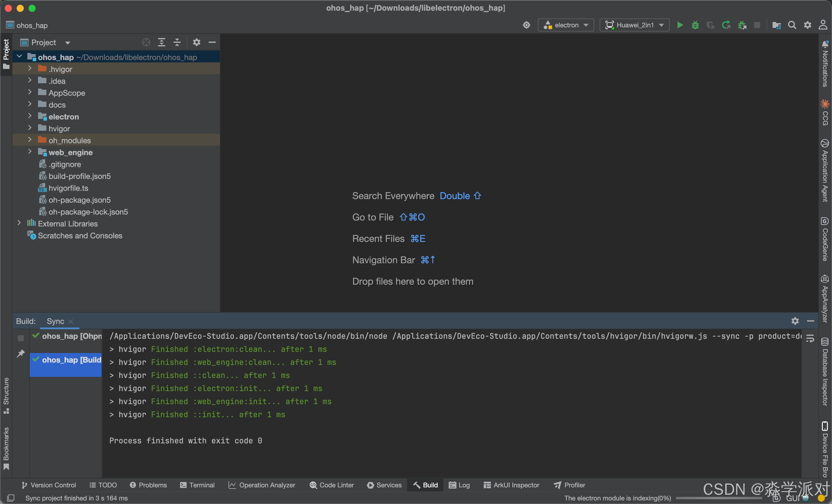Select opened file crosshair icon in Project panel

click(x=146, y=42)
